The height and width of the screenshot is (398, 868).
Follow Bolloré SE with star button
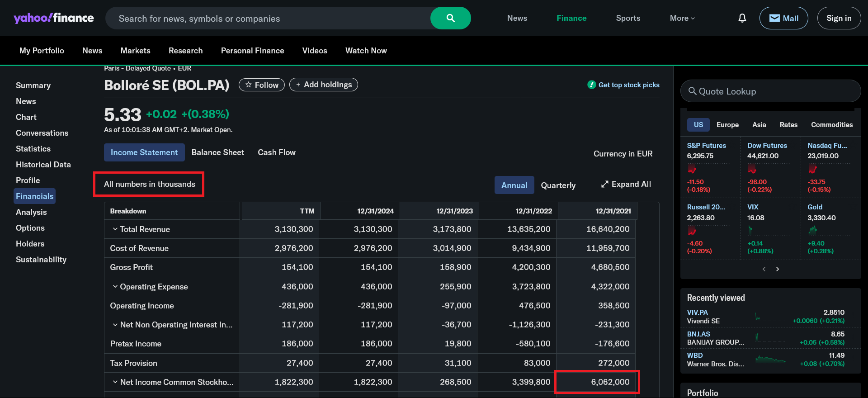262,85
